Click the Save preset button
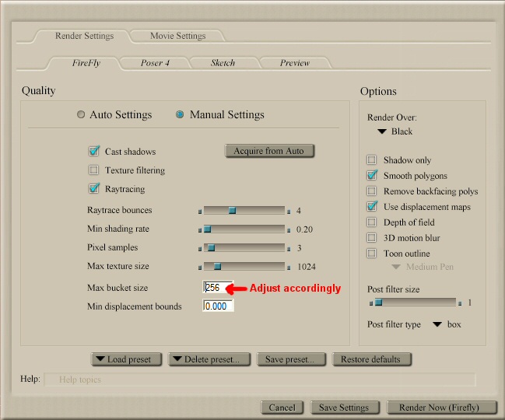Viewport: 505px width, 420px height. (291, 359)
